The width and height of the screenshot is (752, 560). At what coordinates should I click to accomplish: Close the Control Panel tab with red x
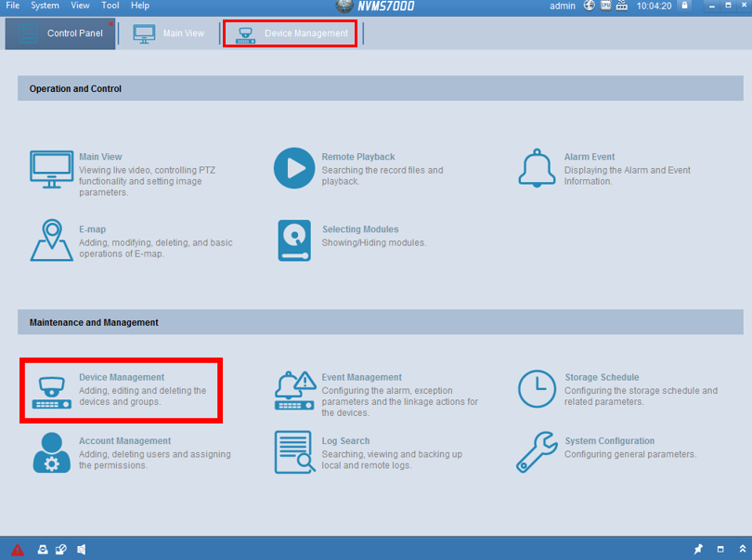(110, 23)
